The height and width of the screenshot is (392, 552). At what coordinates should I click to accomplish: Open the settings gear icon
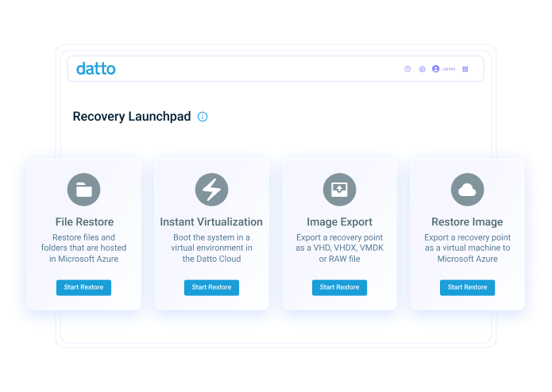click(x=422, y=69)
